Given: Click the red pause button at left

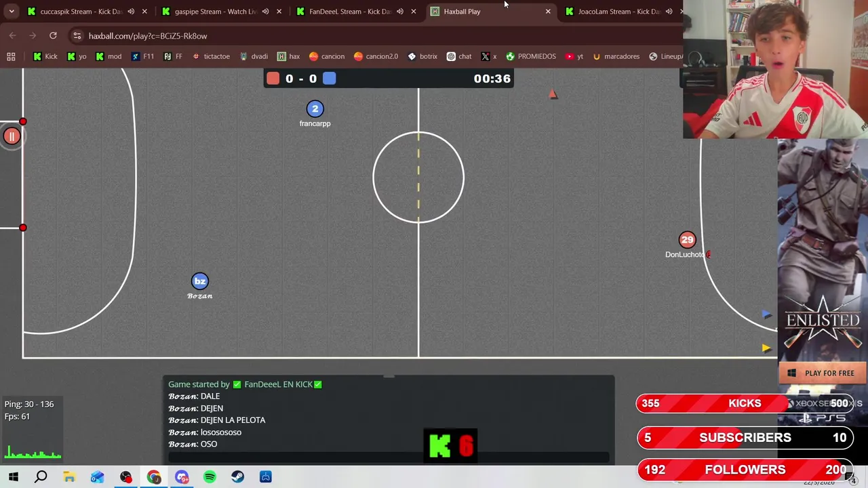Looking at the screenshot, I should tap(12, 137).
